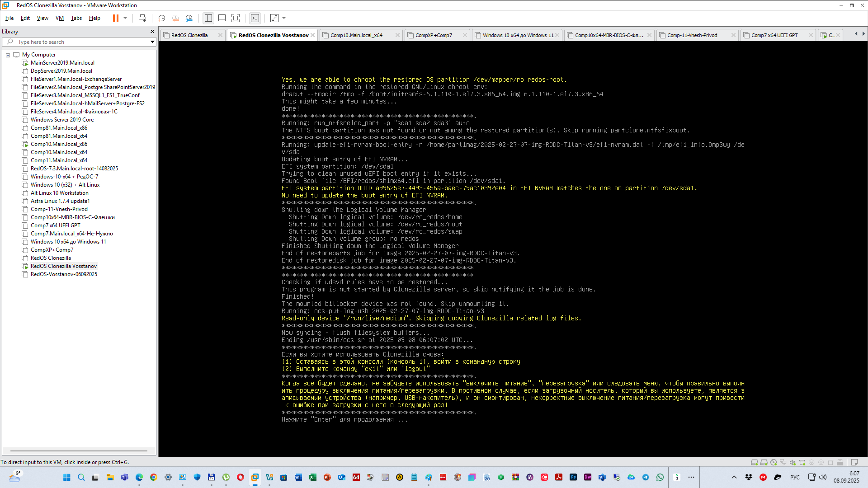Click the library search input field
This screenshot has width=868, height=488.
pyautogui.click(x=81, y=42)
